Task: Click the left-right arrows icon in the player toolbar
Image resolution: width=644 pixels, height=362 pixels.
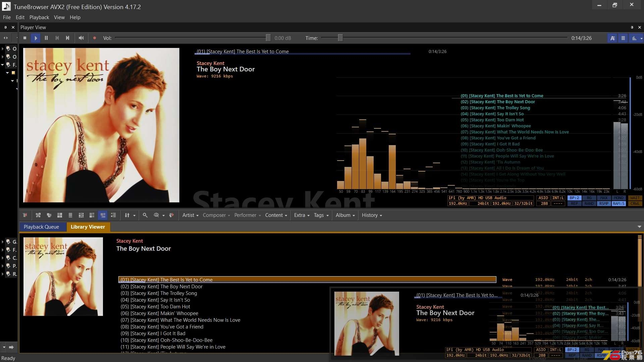Action: (6, 38)
